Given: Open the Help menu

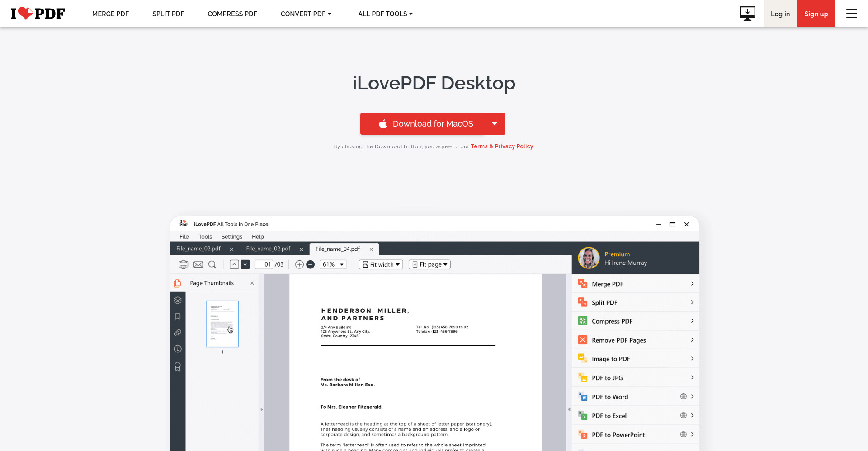Looking at the screenshot, I should pyautogui.click(x=258, y=236).
